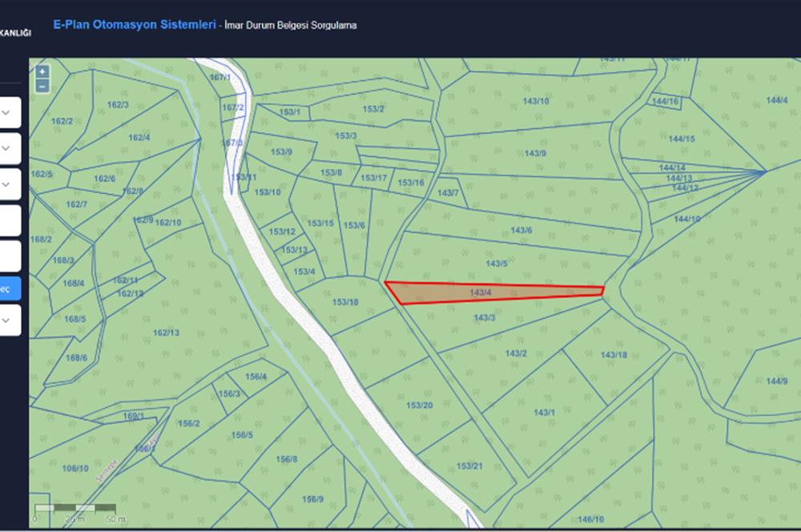Viewport: 801px width, 532px height.
Task: Focus the text field just above blue button
Action: point(9,256)
